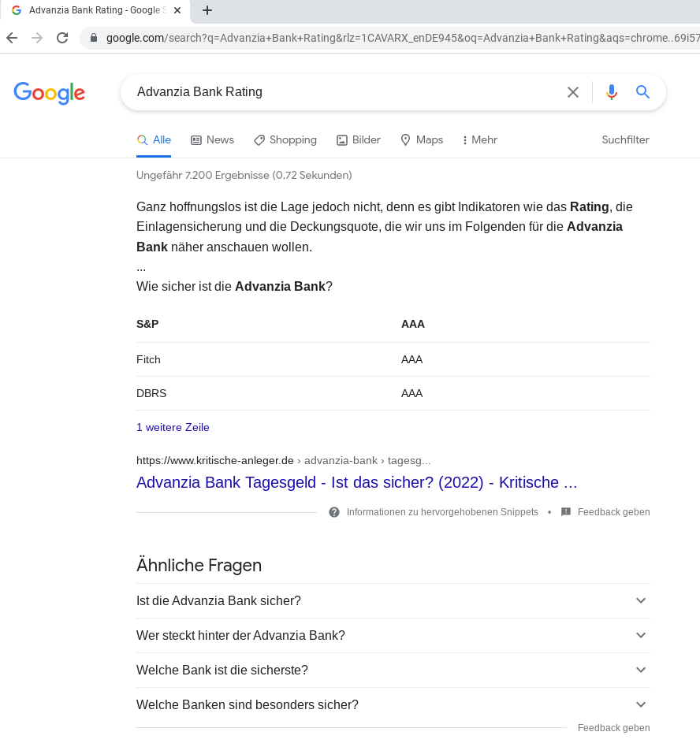Click the blue magnifier search icon
Viewport: 700px width, 743px height.
click(x=643, y=92)
